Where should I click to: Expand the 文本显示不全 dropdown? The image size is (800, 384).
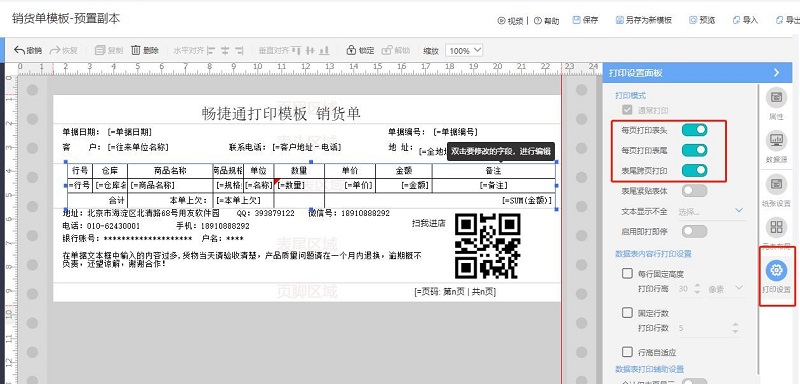pyautogui.click(x=711, y=211)
